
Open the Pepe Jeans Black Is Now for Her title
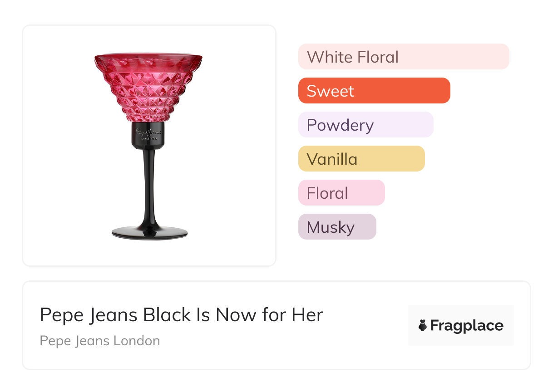click(181, 315)
